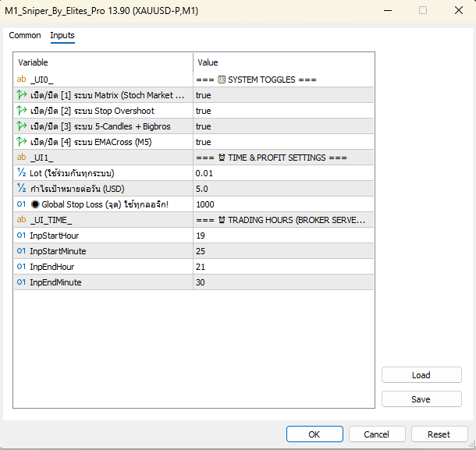Select the EMACross (M5) variable label
The width and height of the screenshot is (476, 450).
click(x=91, y=142)
